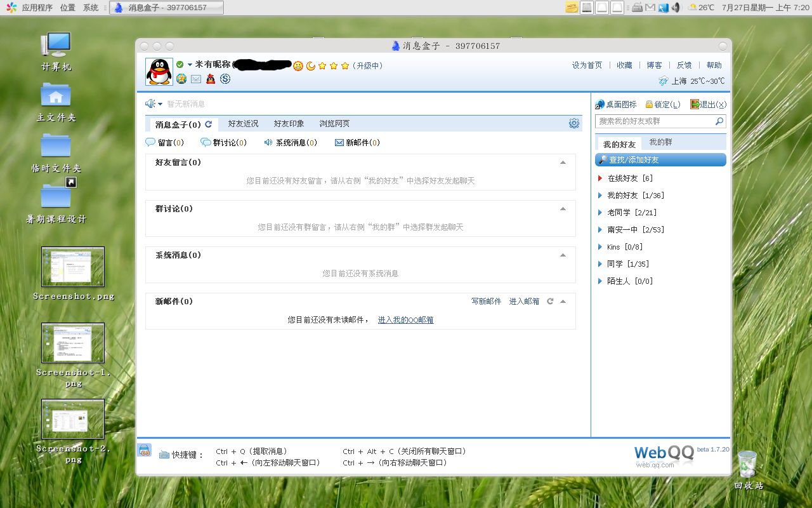Click the smiley face level icon
Viewport: 812px width, 508px height.
point(298,65)
